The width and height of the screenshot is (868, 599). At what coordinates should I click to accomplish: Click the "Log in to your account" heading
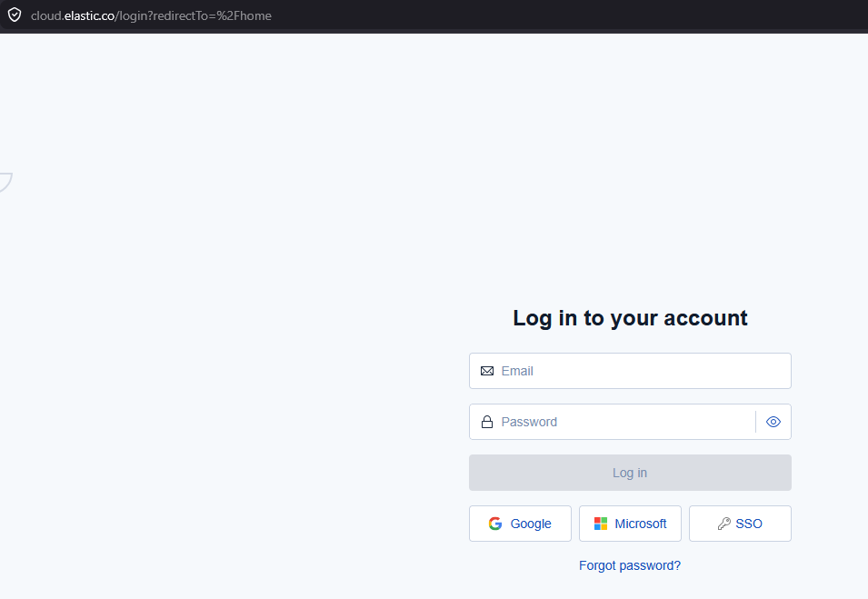pos(630,318)
